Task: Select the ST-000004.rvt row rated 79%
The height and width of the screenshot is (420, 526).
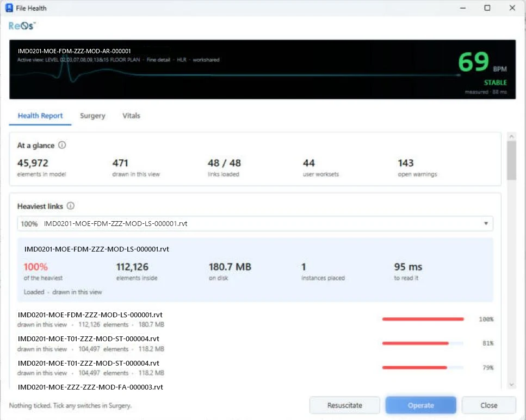Action: click(x=255, y=368)
